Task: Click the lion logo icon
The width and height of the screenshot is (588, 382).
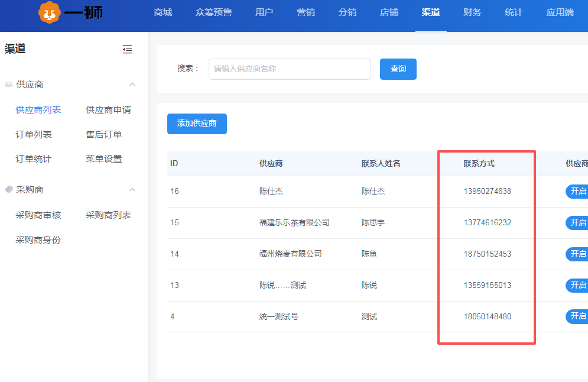Action: tap(50, 12)
